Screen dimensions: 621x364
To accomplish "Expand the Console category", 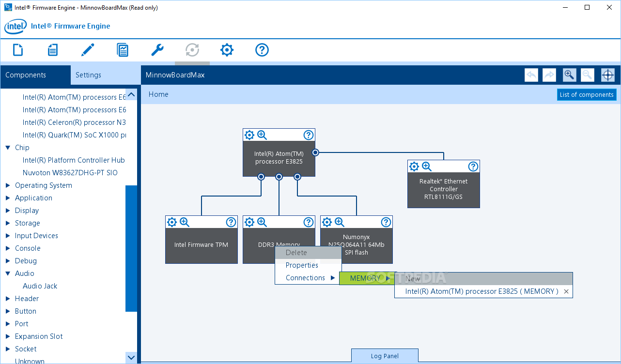I will [x=8, y=248].
